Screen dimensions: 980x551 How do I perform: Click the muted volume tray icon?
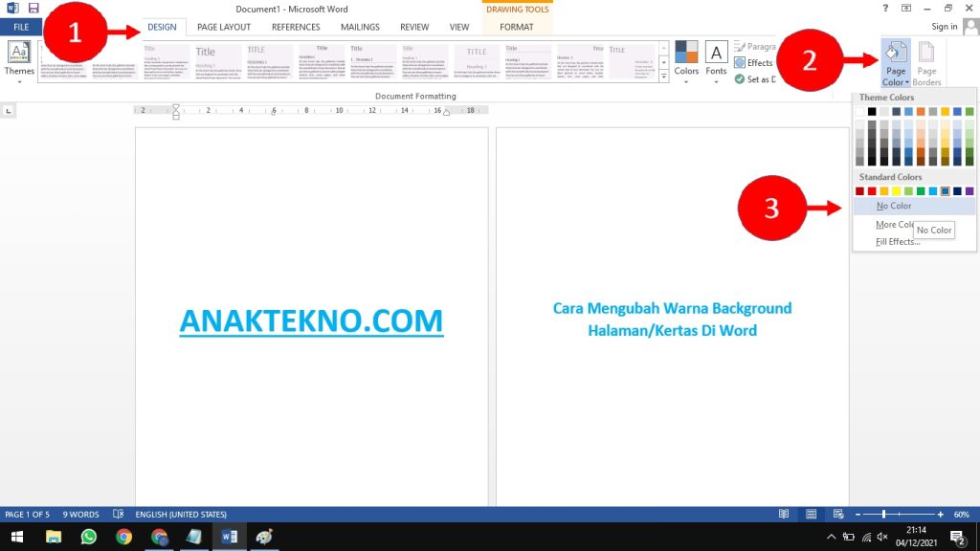(882, 537)
